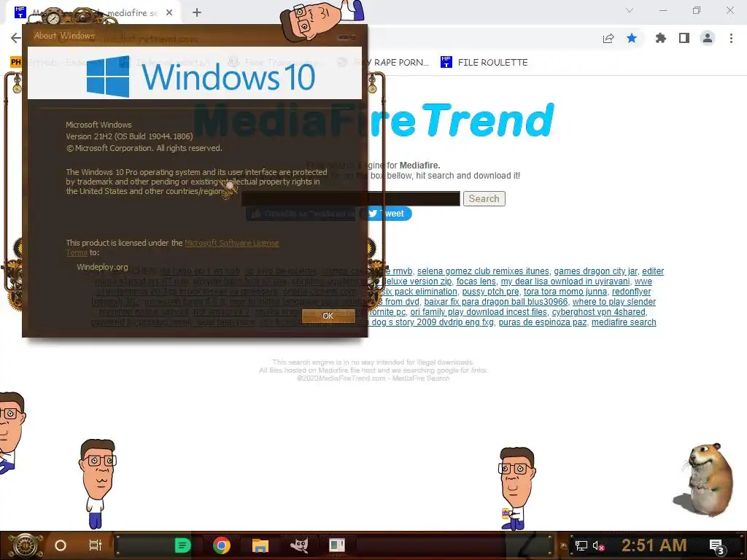Click the blue bookmark star
This screenshot has height=560, width=747.
(632, 38)
